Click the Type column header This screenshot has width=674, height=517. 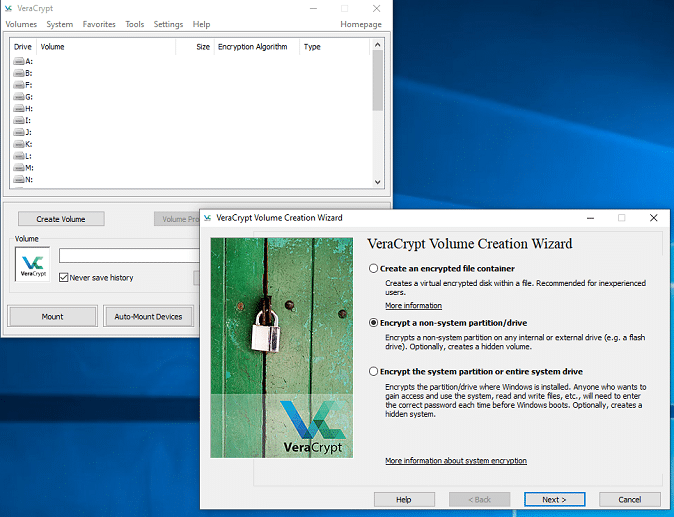(334, 47)
